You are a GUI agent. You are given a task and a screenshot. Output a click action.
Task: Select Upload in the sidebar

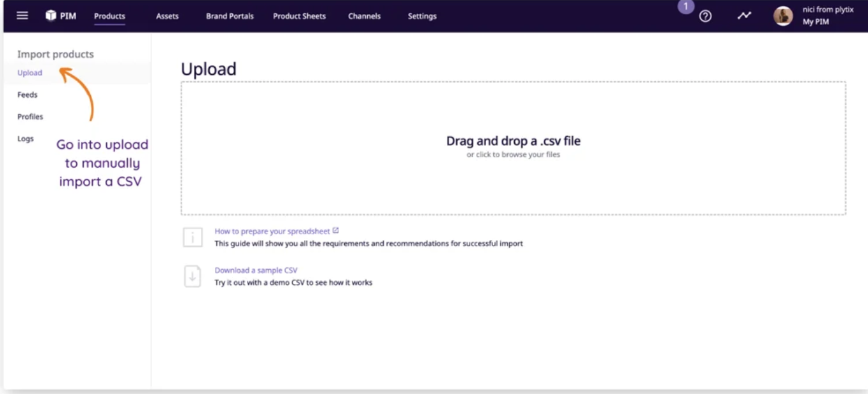30,73
